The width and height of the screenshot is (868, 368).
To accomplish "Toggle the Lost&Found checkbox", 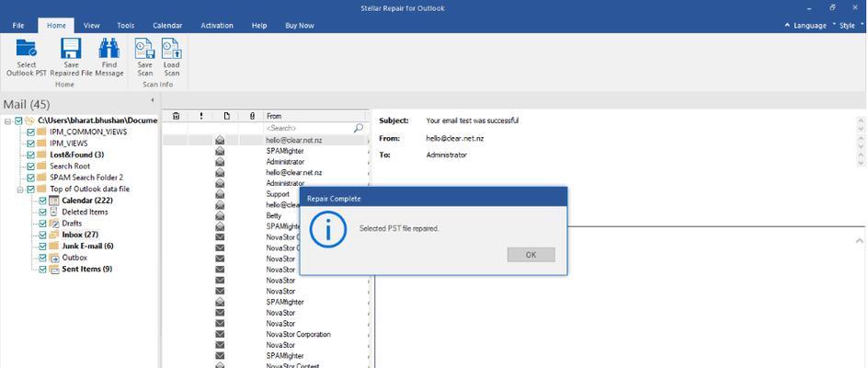I will click(x=30, y=155).
